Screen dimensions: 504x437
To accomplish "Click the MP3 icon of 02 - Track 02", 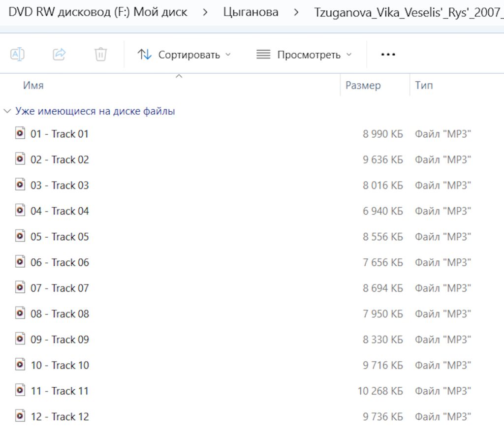I will 20,159.
